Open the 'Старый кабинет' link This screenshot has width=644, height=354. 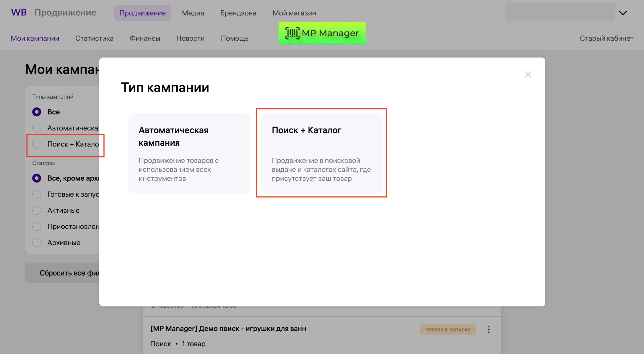[x=607, y=38]
